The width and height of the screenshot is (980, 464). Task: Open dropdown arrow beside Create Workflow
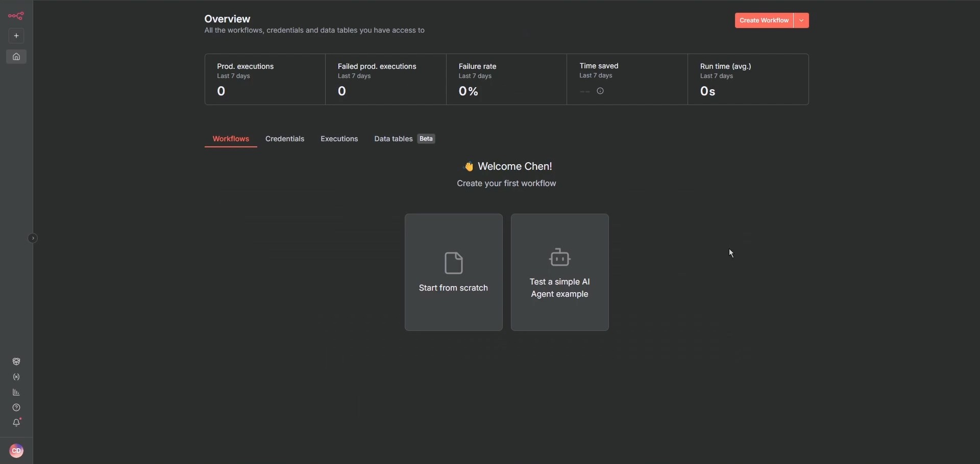[x=802, y=21]
